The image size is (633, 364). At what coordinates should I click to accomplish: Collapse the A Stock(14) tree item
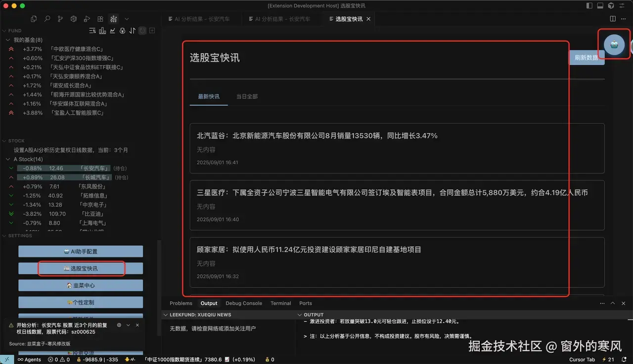(x=7, y=159)
